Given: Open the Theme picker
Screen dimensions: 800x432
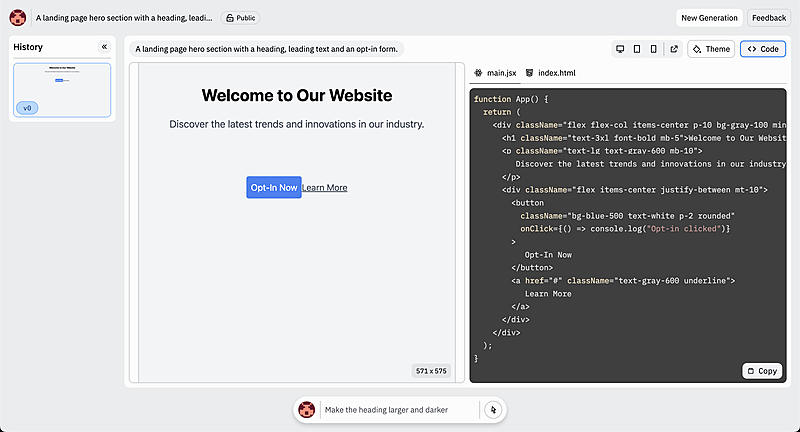Looking at the screenshot, I should [x=711, y=49].
